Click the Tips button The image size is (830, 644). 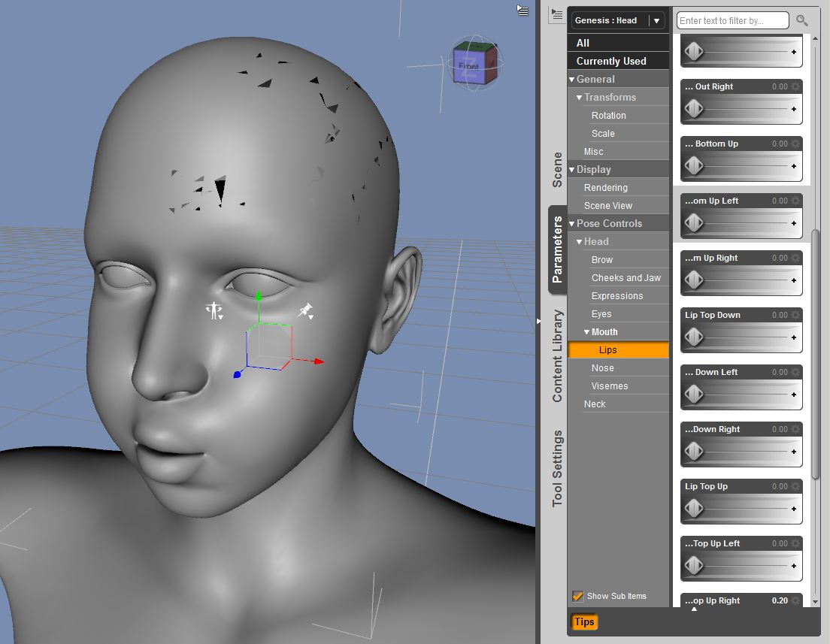584,621
